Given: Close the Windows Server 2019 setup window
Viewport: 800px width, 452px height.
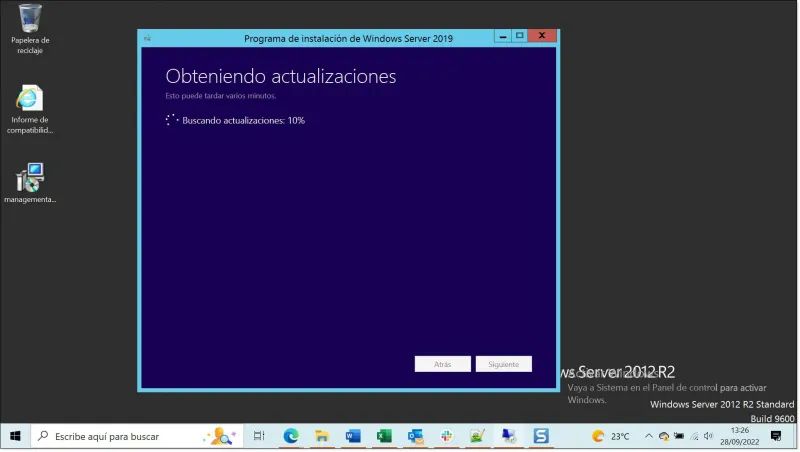Looking at the screenshot, I should coord(542,37).
